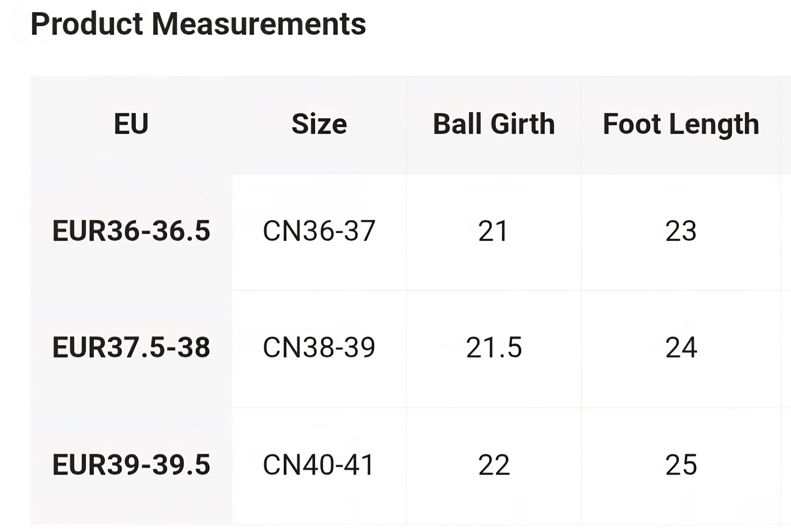Click the word 'Product' in the heading
Image resolution: width=791 pixels, height=532 pixels.
tap(86, 24)
